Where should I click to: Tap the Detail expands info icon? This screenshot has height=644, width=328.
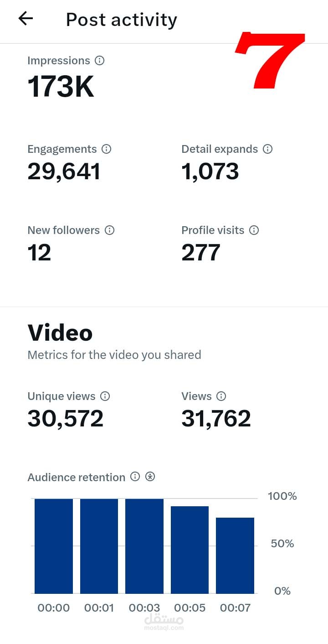pos(268,149)
